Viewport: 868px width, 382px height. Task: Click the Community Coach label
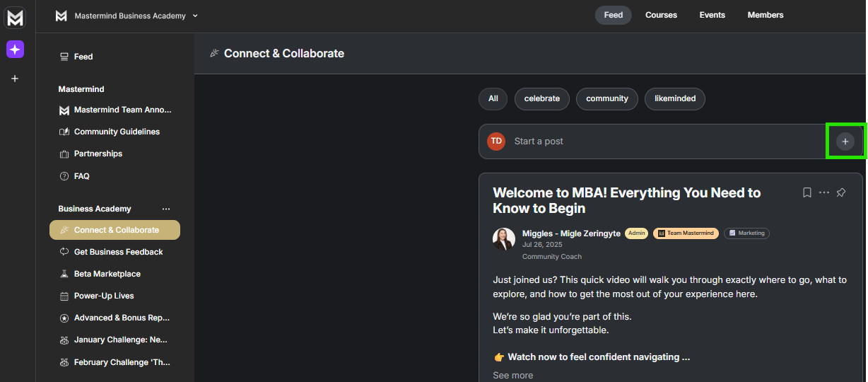click(552, 257)
